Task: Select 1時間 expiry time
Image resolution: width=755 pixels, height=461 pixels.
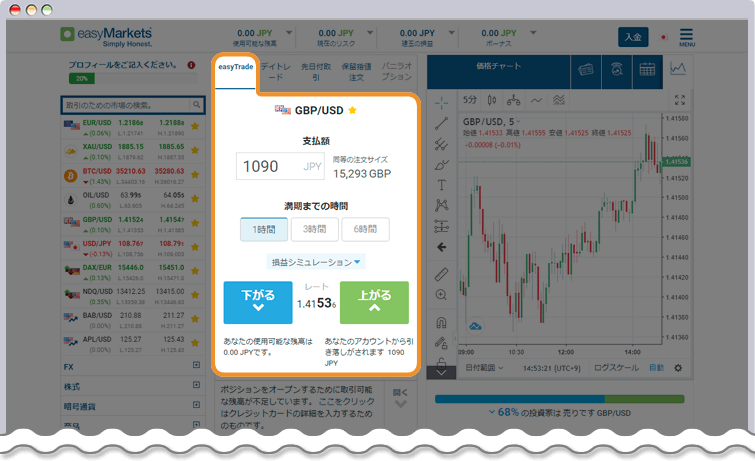Action: [264, 229]
